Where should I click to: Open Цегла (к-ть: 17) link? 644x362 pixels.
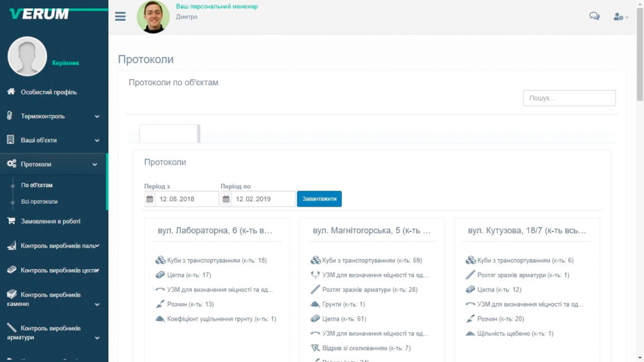[189, 275]
